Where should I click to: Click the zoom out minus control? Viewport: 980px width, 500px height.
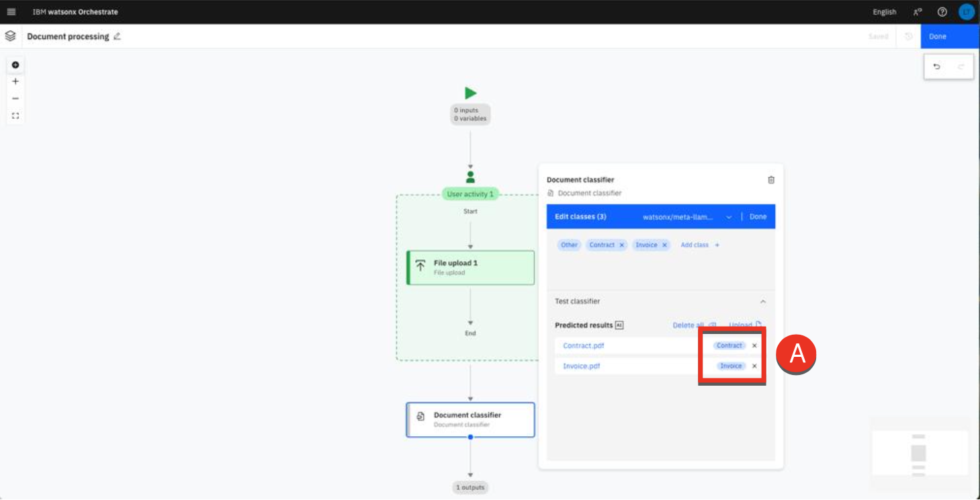15,98
